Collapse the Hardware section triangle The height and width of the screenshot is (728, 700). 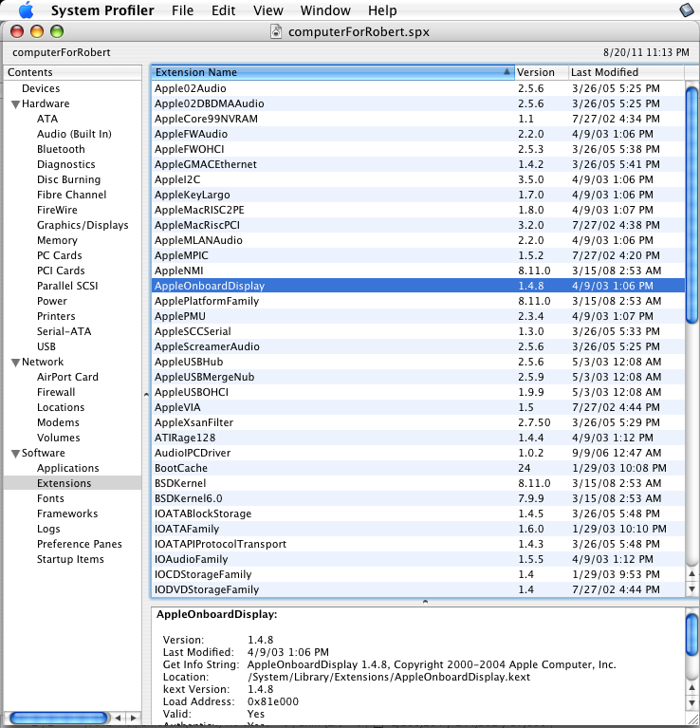(15, 104)
